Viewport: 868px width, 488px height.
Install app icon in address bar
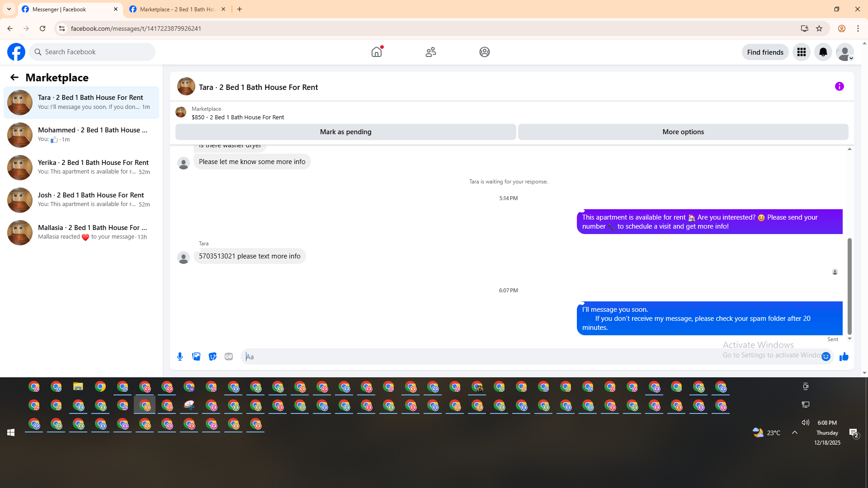[x=805, y=28]
